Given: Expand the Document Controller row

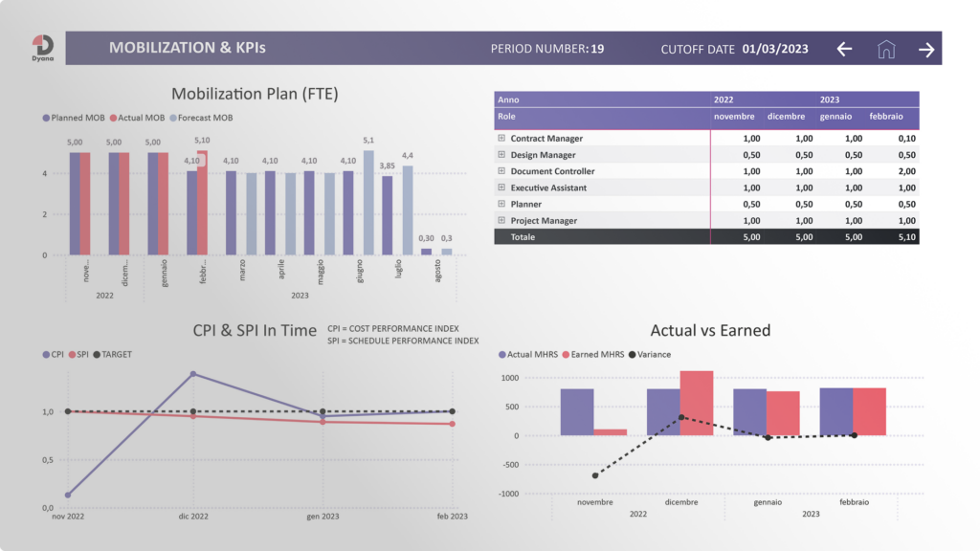Looking at the screenshot, I should 501,170.
